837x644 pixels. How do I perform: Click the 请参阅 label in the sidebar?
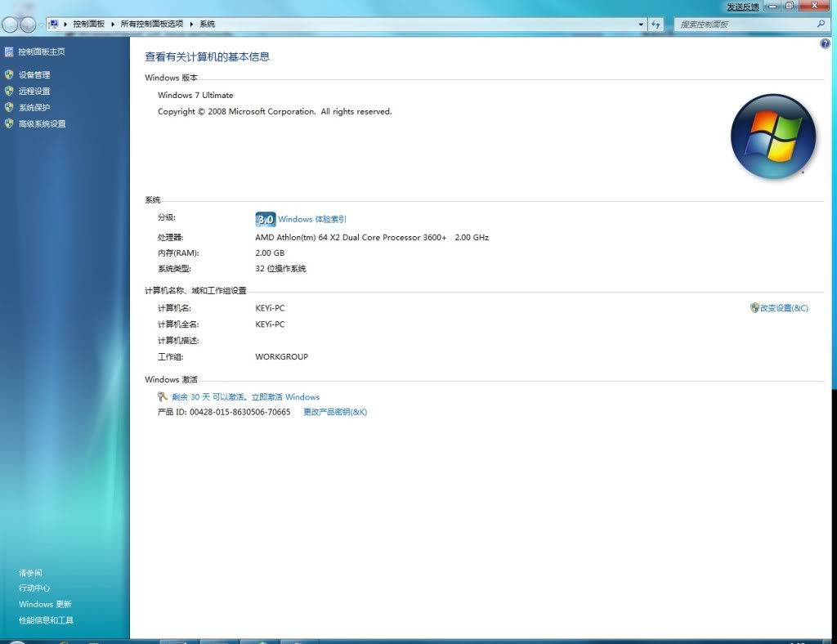point(30,573)
